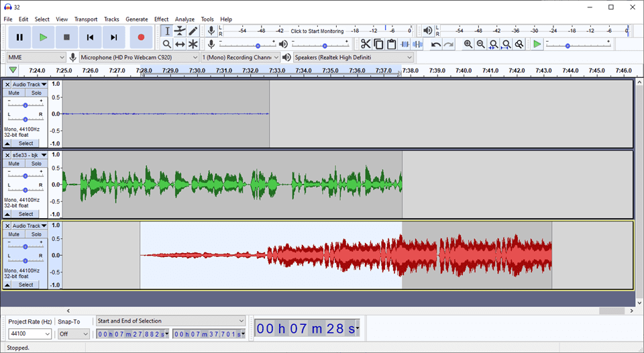Mute the bottom red Audio Track
The width and height of the screenshot is (644, 353).
(14, 234)
